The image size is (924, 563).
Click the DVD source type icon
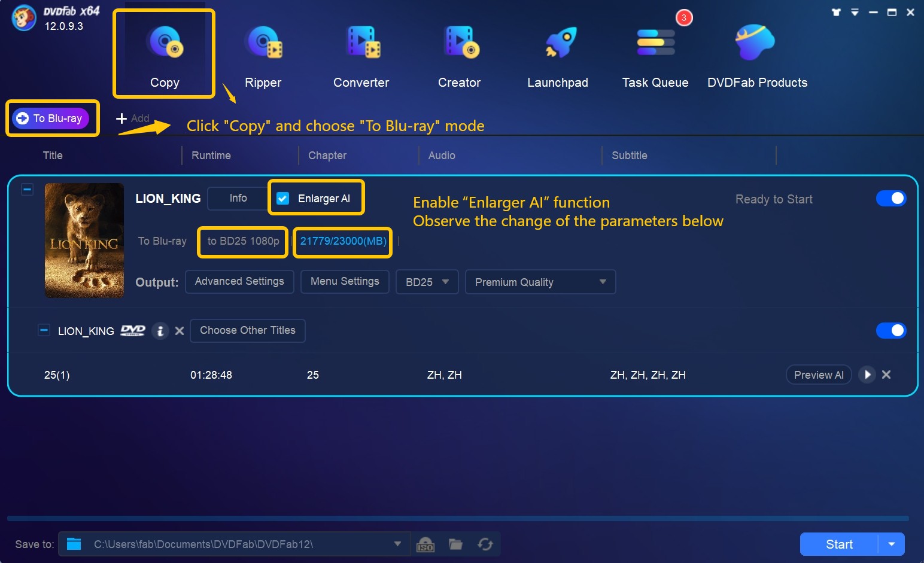[133, 330]
